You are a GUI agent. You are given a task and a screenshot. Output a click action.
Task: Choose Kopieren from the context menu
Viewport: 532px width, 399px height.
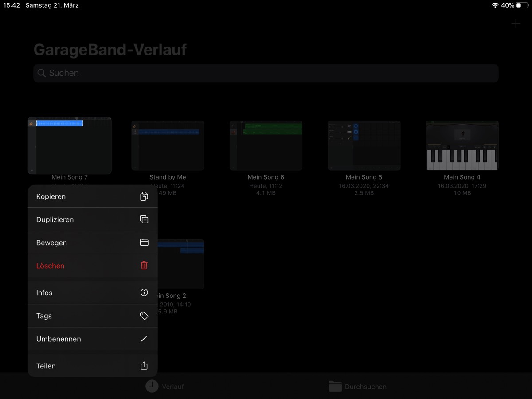[51, 196]
